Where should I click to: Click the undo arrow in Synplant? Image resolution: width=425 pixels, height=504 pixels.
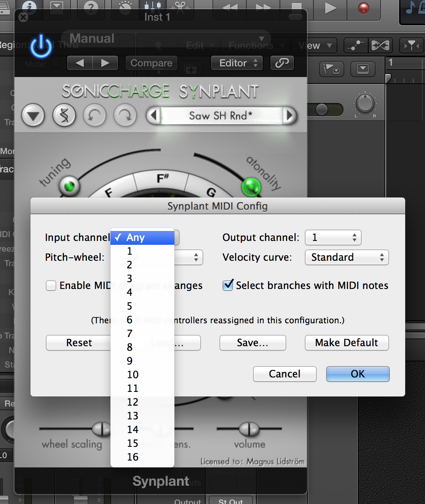(x=94, y=116)
